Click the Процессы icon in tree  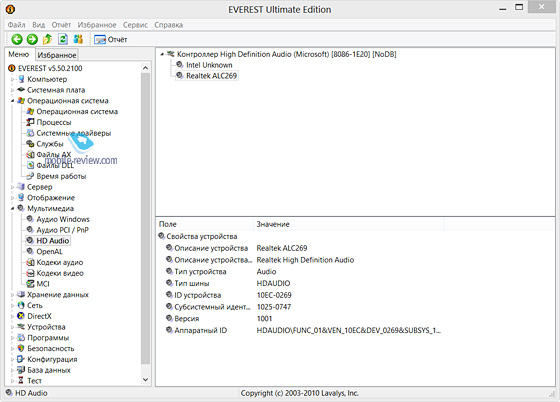pyautogui.click(x=30, y=122)
